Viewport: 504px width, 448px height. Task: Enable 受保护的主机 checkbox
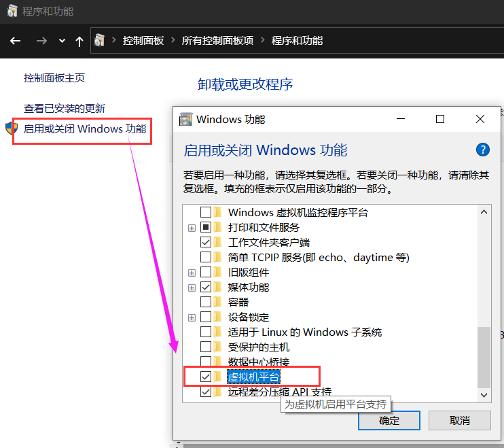[206, 347]
